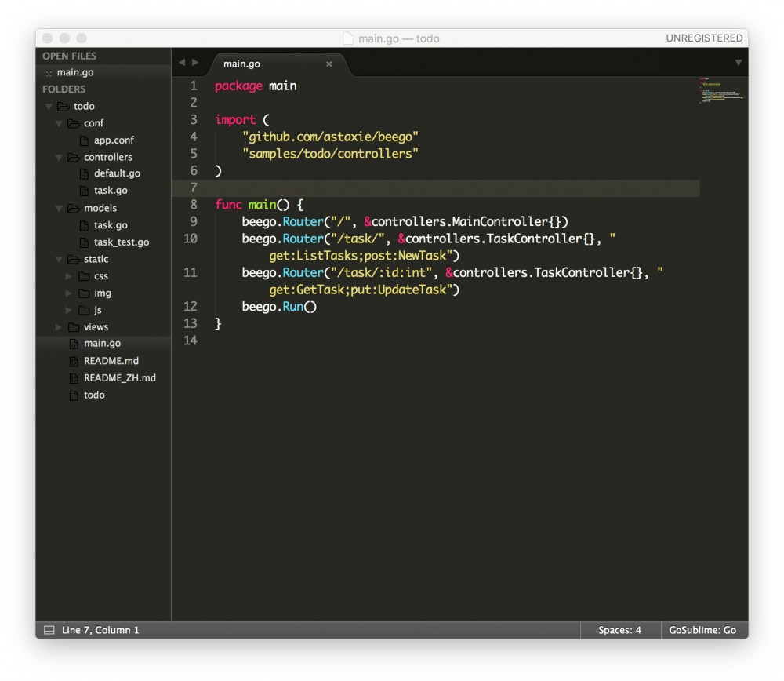The height and width of the screenshot is (681, 784).
Task: Click the img folder icon
Action: [x=84, y=293]
